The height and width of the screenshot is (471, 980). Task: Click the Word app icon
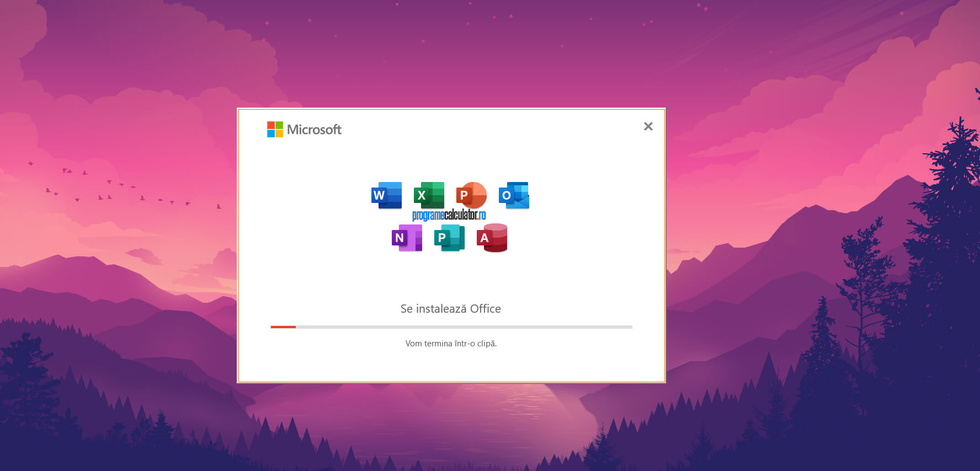tap(386, 195)
